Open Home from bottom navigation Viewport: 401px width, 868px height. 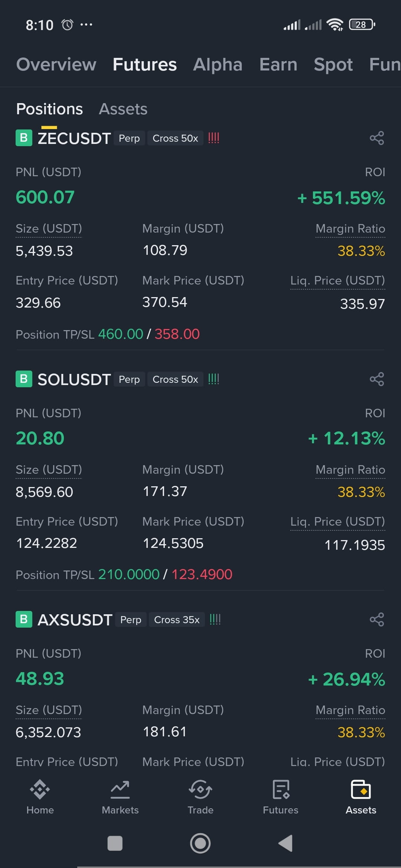40,797
